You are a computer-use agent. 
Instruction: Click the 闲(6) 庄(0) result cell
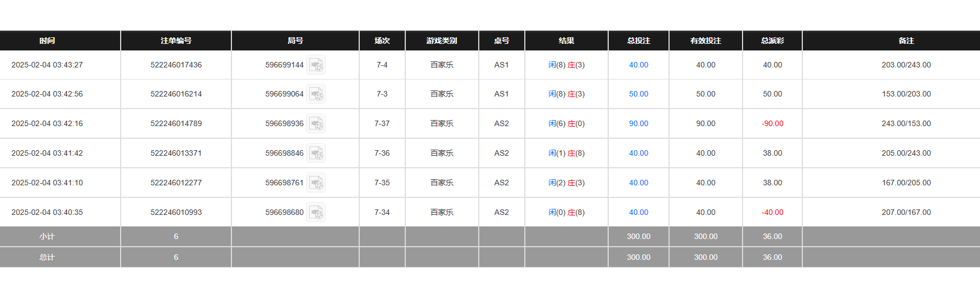567,124
